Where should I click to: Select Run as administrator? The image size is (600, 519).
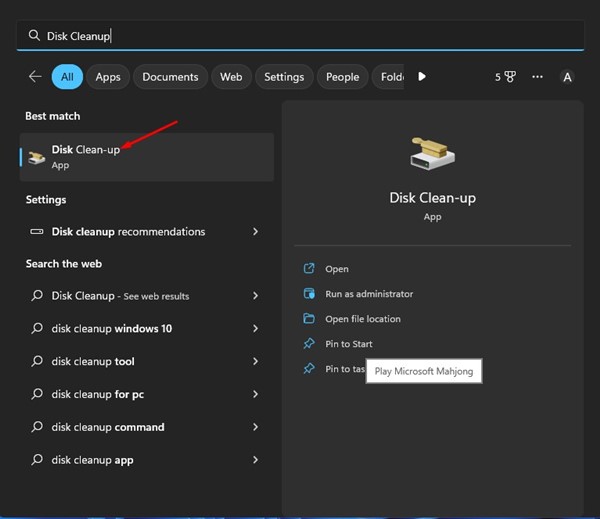[x=368, y=294]
